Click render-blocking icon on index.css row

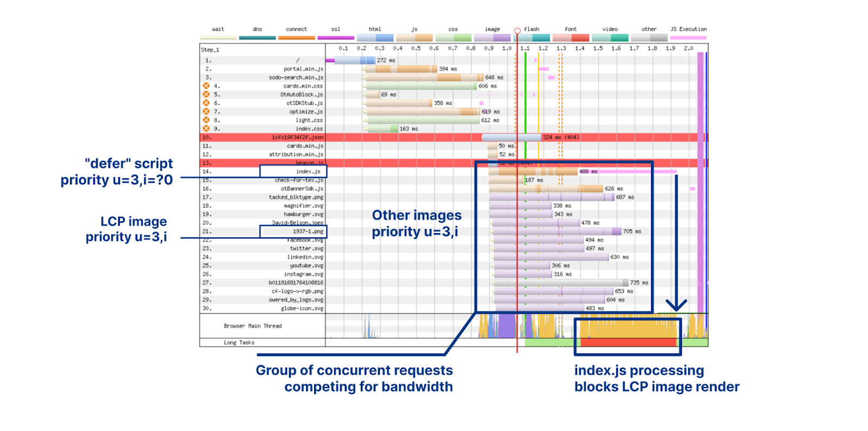click(x=206, y=128)
